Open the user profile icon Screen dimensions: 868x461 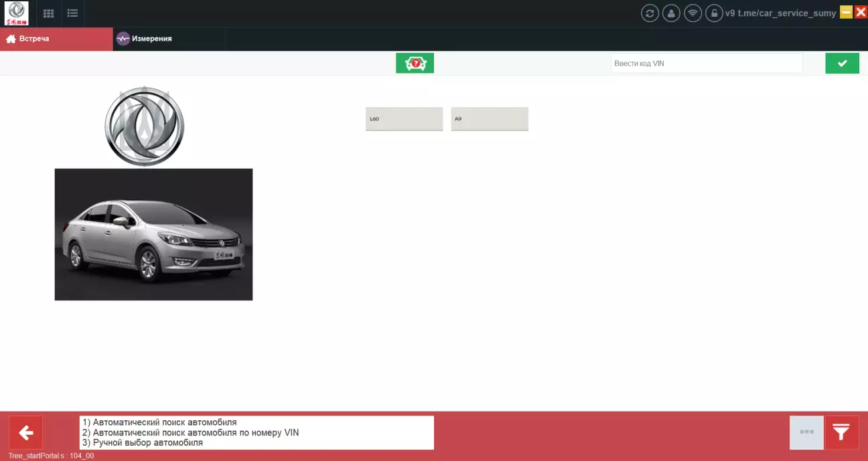[671, 13]
